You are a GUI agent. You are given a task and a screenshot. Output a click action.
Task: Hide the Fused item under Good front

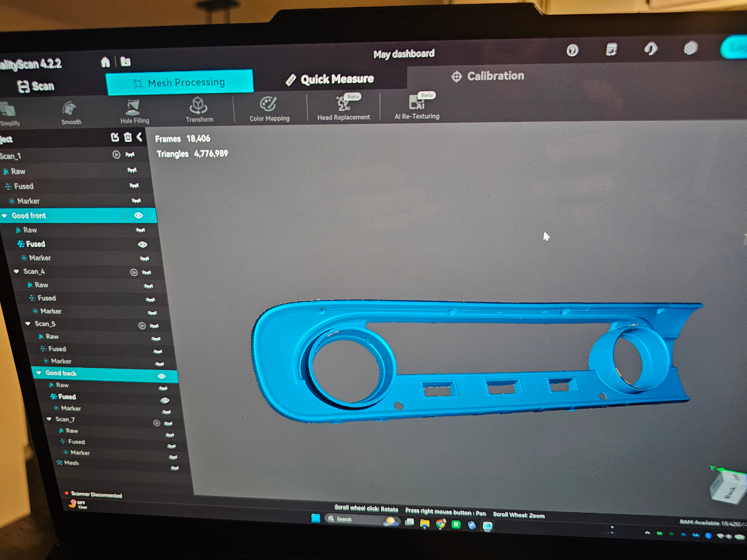pyautogui.click(x=142, y=245)
